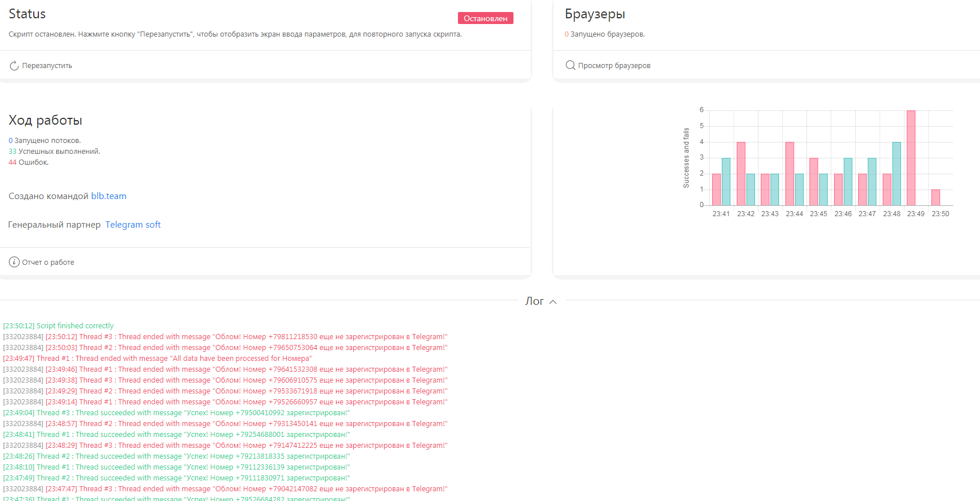Open the Telegram soft partner link
The image size is (980, 501).
133,225
